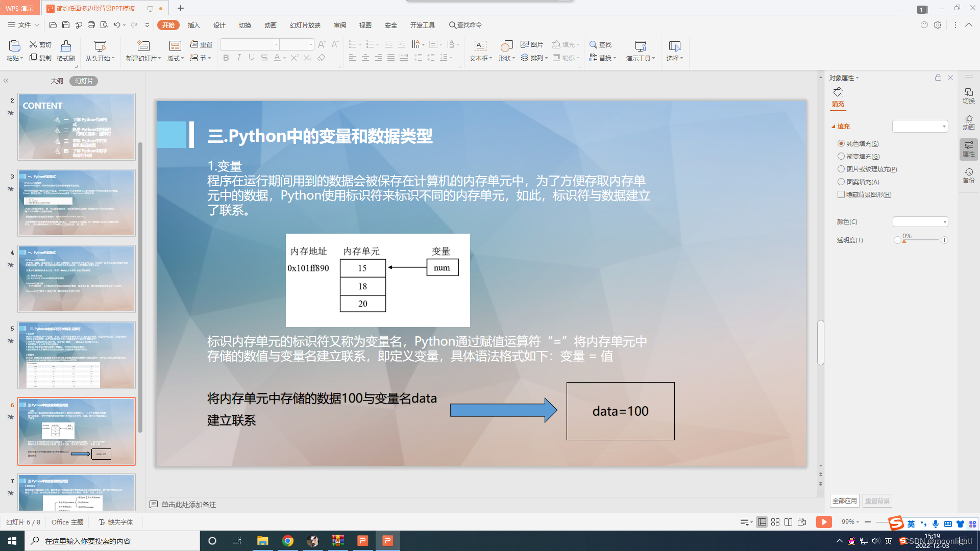Open the side panel Animation (动画) icon
Viewport: 980px width, 551px height.
click(968, 122)
